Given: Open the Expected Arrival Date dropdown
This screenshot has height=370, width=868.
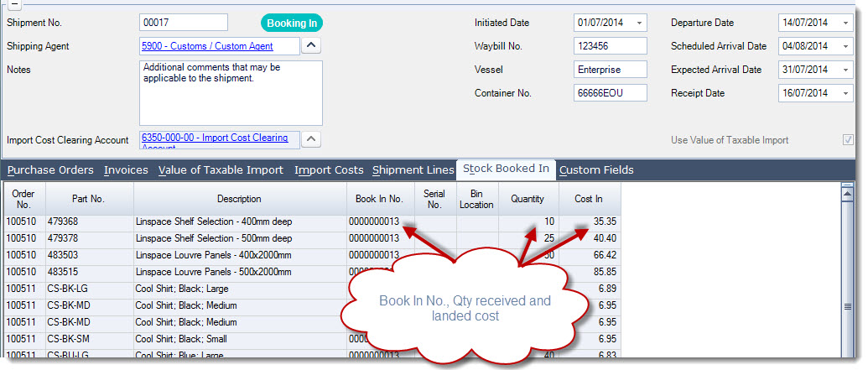Looking at the screenshot, I should coord(846,70).
